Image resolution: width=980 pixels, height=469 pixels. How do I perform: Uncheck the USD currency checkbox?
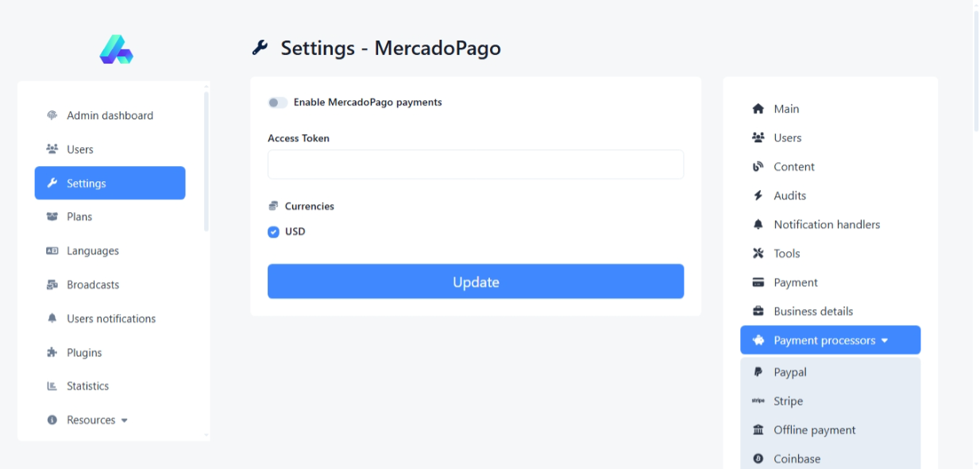tap(274, 232)
